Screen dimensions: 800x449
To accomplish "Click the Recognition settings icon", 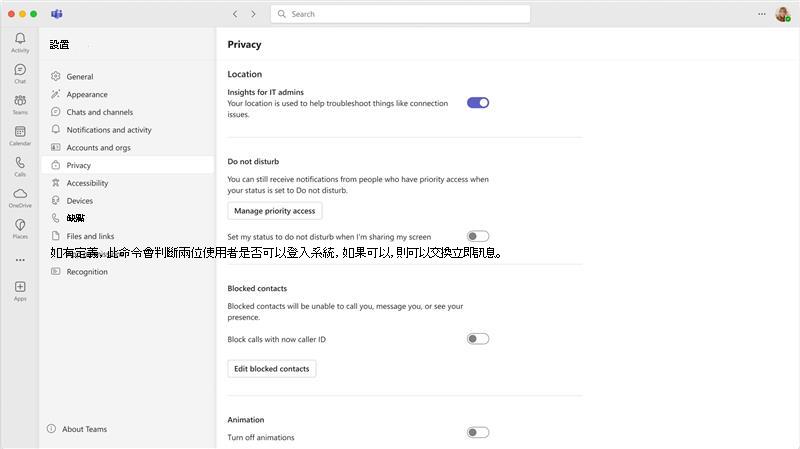I will click(x=56, y=271).
